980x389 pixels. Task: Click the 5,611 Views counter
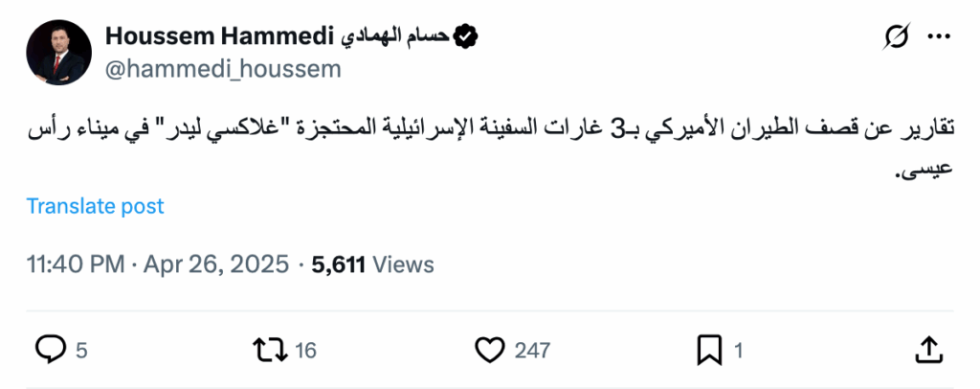coord(373,264)
